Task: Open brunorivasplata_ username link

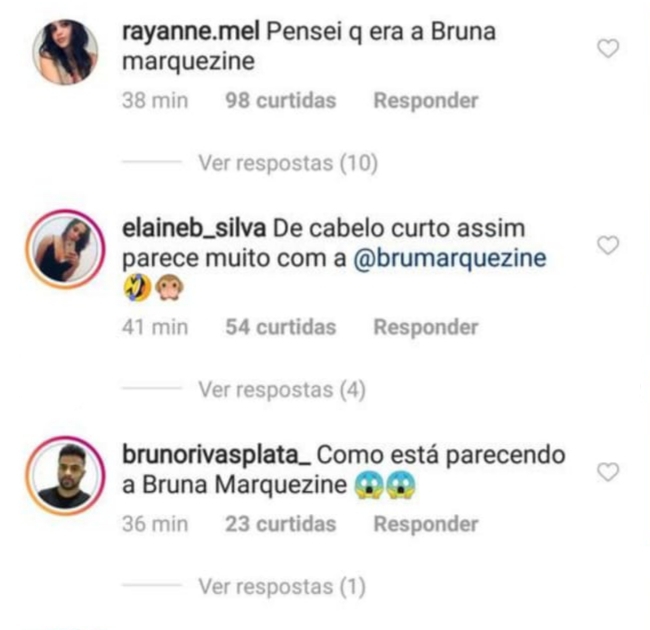Action: click(216, 455)
